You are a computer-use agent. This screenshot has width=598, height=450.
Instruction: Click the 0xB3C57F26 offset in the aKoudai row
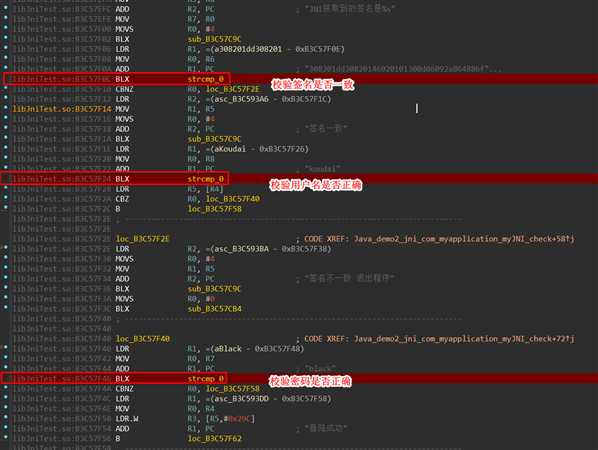pos(281,149)
